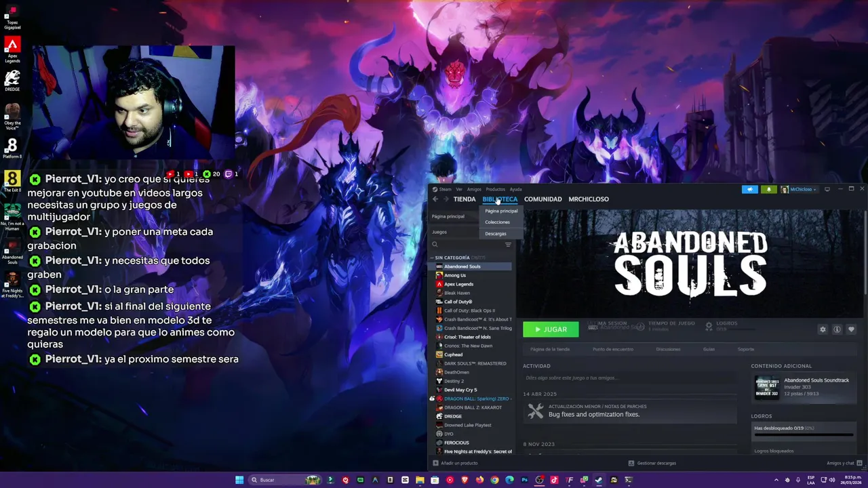Go to the TIENDA tab
The height and width of the screenshot is (488, 868).
(x=465, y=199)
